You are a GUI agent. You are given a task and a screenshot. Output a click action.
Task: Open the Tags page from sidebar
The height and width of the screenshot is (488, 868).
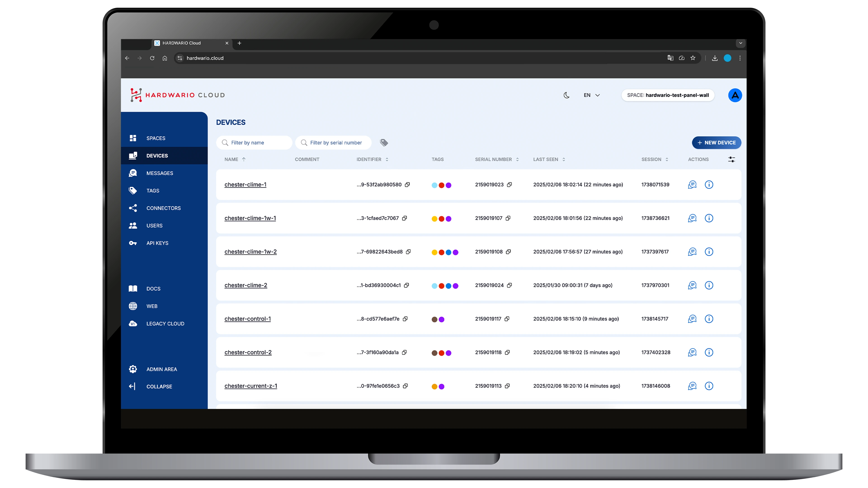click(164, 191)
